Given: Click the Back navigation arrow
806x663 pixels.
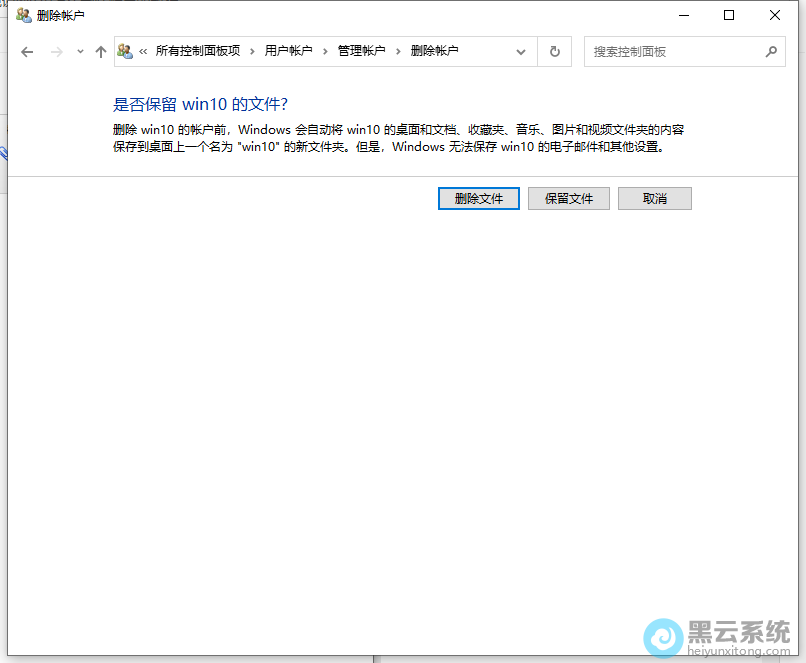Looking at the screenshot, I should tap(27, 52).
